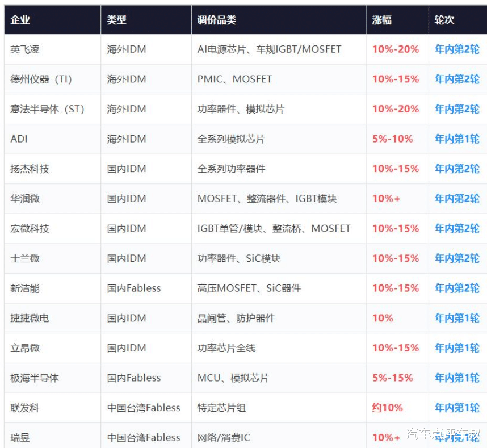Viewport: 487px width, 448px height.
Task: Click ADI's 5%-10% increase value
Action: [393, 139]
